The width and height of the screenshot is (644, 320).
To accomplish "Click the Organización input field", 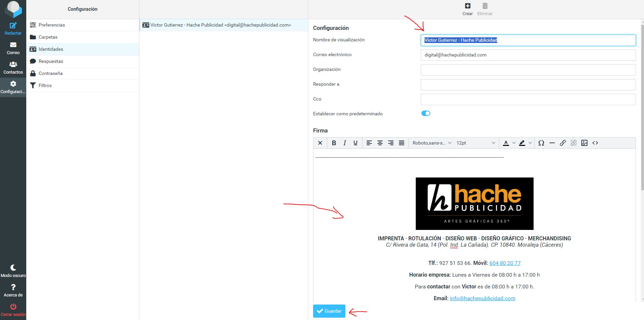I will 528,70.
